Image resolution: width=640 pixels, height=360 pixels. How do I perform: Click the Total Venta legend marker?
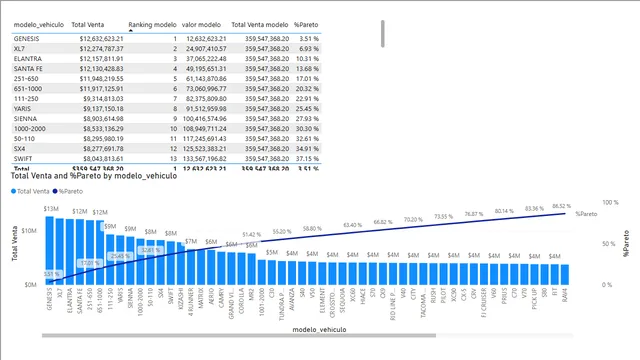click(x=13, y=191)
